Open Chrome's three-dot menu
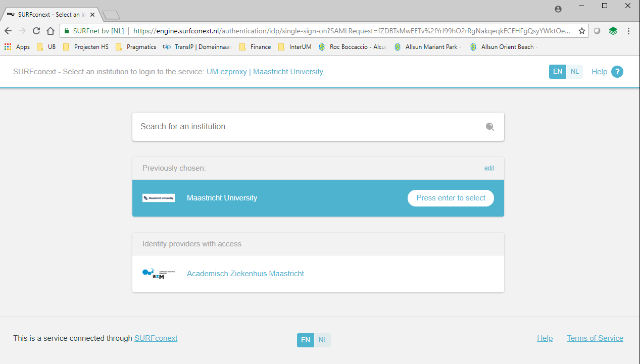This screenshot has width=640, height=364. [x=628, y=31]
